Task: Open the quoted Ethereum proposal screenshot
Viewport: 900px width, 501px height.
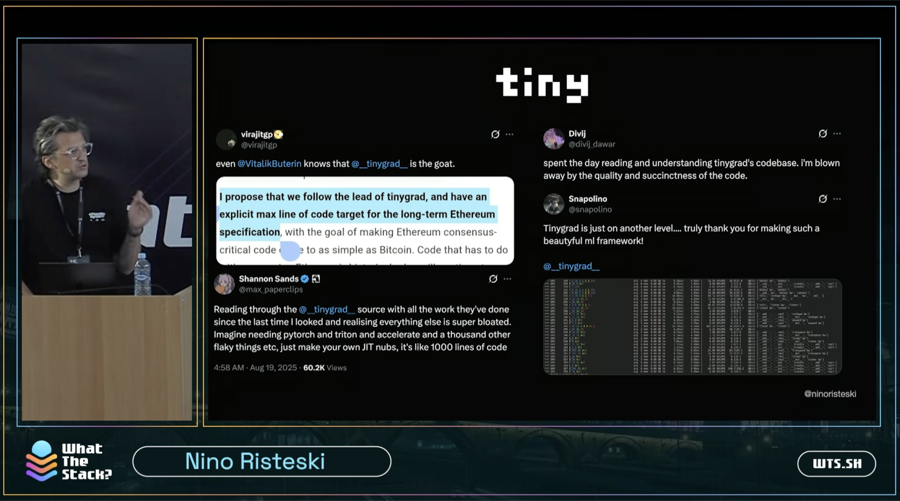Action: click(365, 220)
